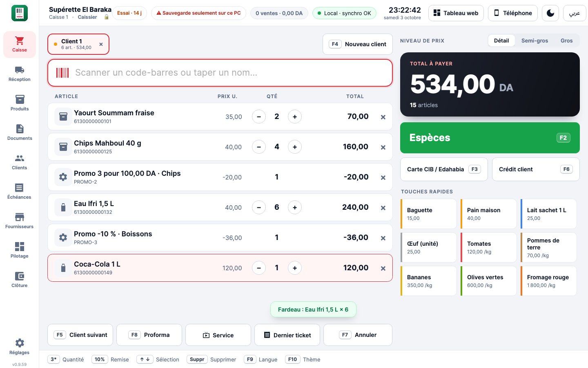Close the Client 1 tab
The image size is (588, 368).
tap(101, 44)
